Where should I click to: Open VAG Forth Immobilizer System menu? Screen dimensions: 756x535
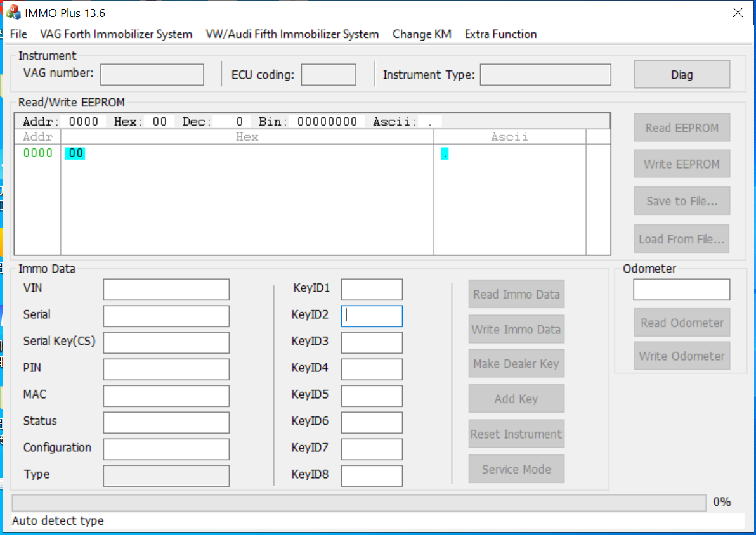pyautogui.click(x=116, y=34)
